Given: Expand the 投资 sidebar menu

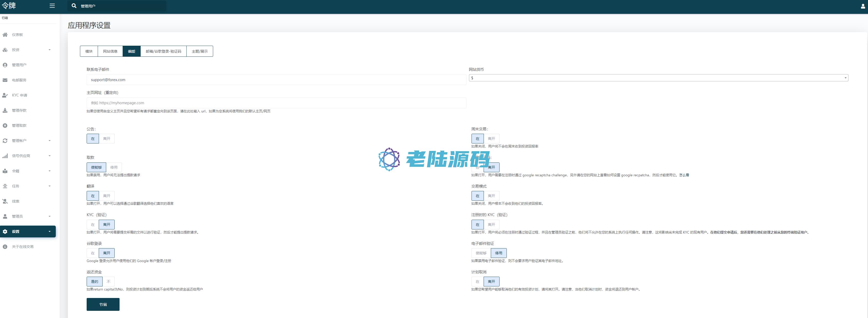Looking at the screenshot, I should point(27,50).
